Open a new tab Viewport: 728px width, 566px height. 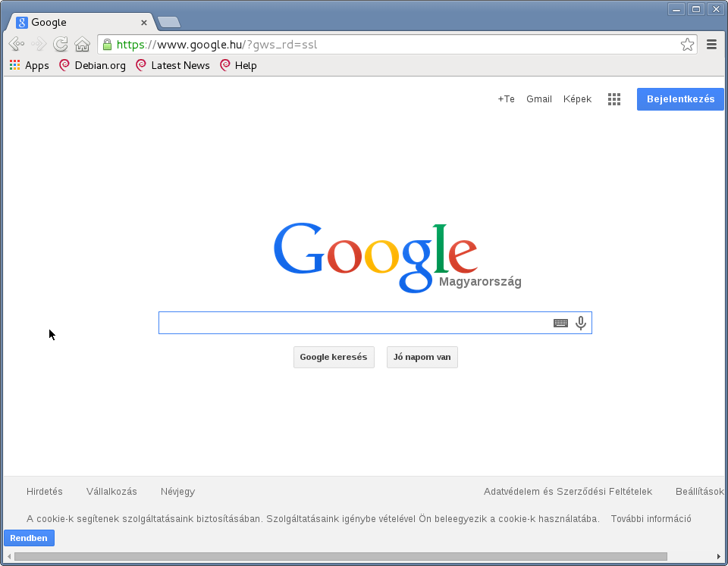click(169, 22)
